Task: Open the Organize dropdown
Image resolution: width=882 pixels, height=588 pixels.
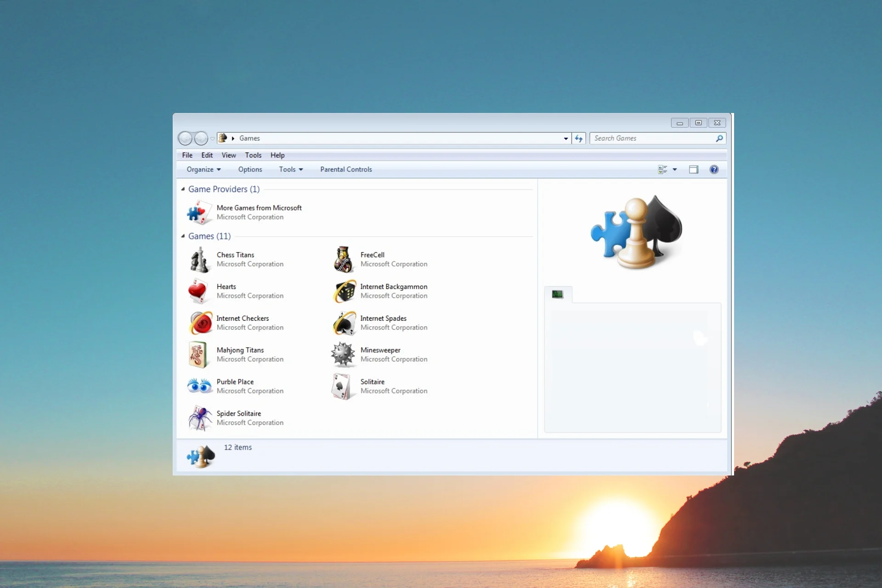Action: click(x=204, y=170)
